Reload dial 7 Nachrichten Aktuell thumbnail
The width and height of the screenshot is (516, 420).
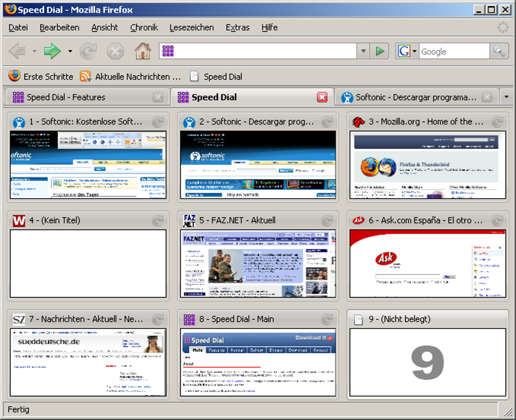158,319
